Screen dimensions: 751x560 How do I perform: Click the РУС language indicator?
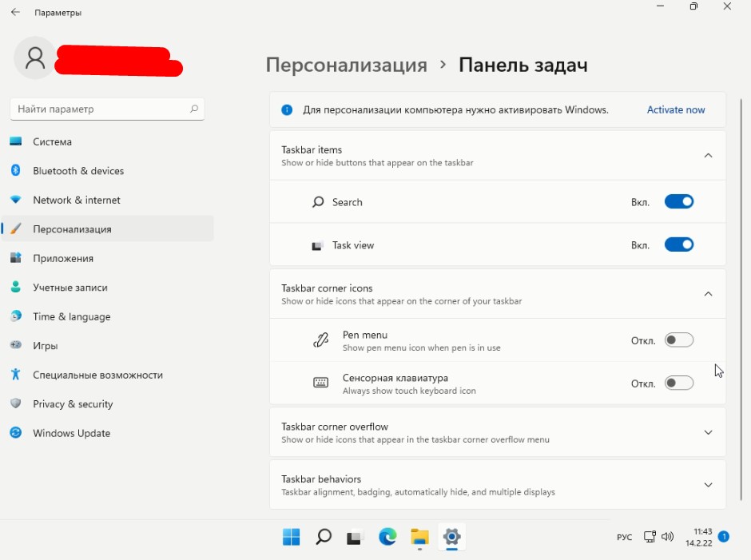coord(624,537)
